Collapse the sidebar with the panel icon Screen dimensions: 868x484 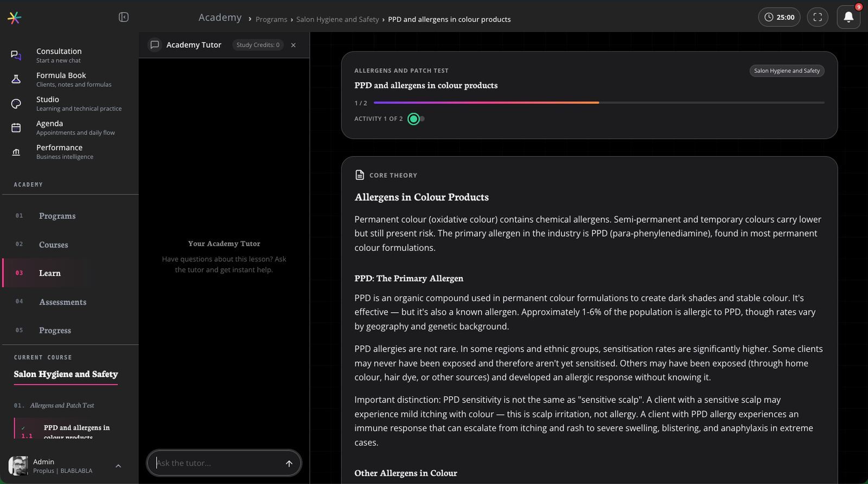(x=124, y=17)
